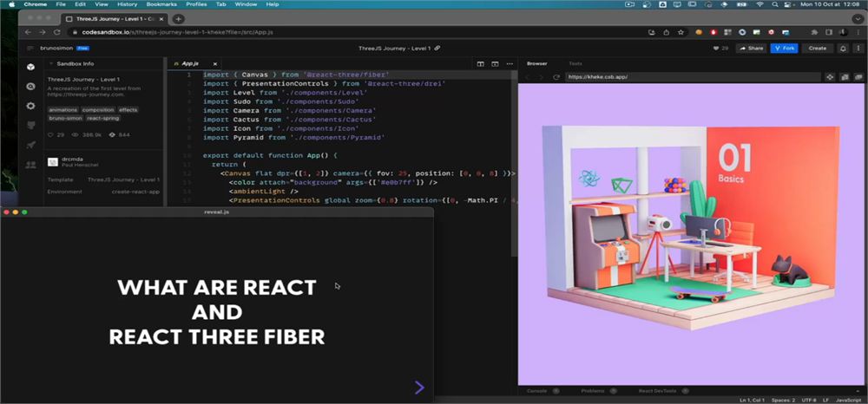
Task: Click Chrome share icon in address bar
Action: (666, 32)
